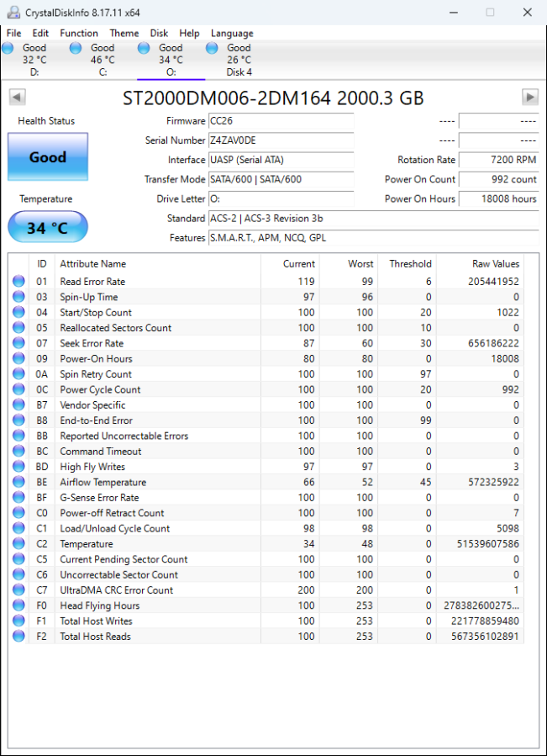
Task: Click the status orb for High Fly Writes
Action: (18, 466)
